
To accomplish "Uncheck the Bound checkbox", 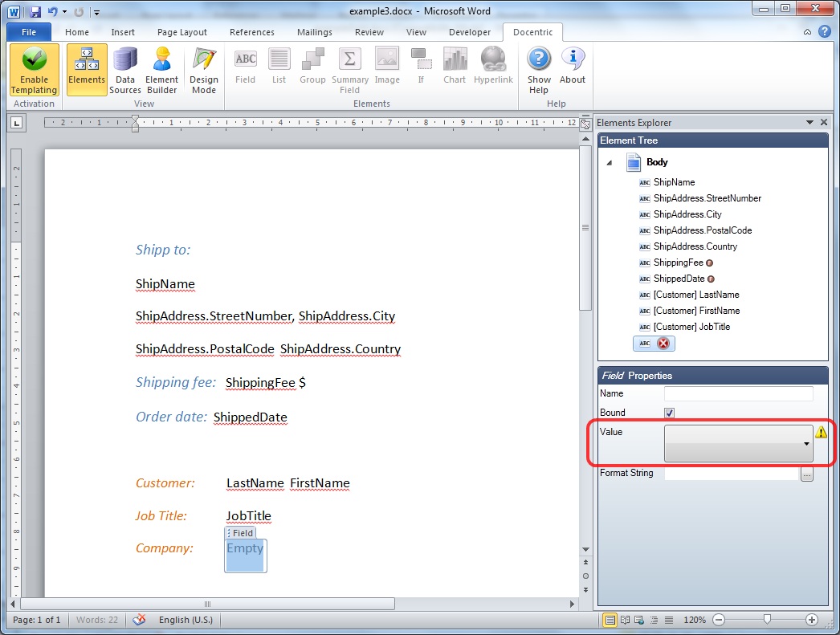I will (669, 413).
